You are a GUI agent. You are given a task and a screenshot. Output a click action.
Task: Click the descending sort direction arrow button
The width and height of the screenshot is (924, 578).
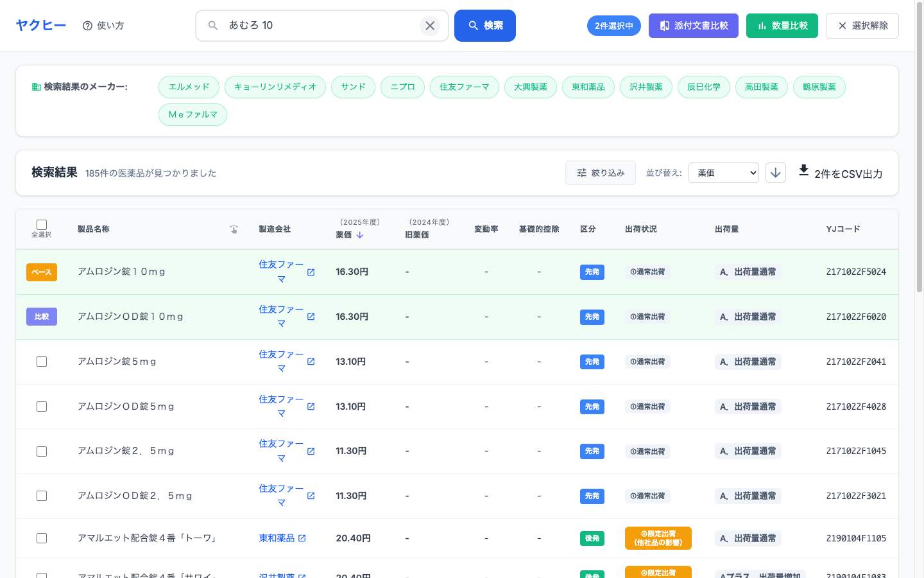coord(775,173)
